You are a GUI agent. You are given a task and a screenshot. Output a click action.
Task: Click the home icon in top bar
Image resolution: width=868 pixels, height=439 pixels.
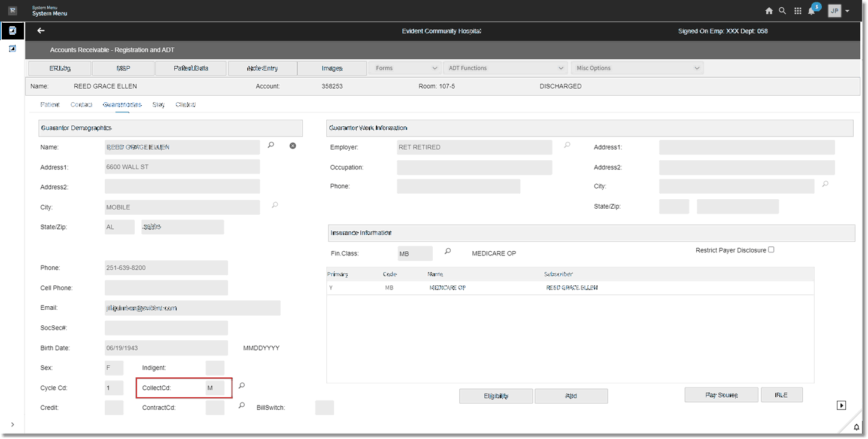coord(769,11)
